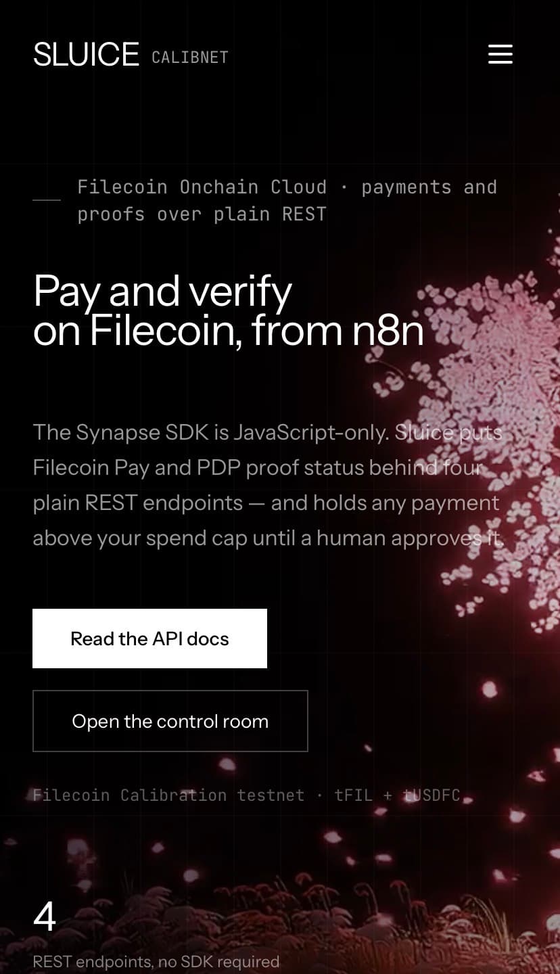560x974 pixels.
Task: Click the "tUSDFC" token text
Action: [431, 795]
